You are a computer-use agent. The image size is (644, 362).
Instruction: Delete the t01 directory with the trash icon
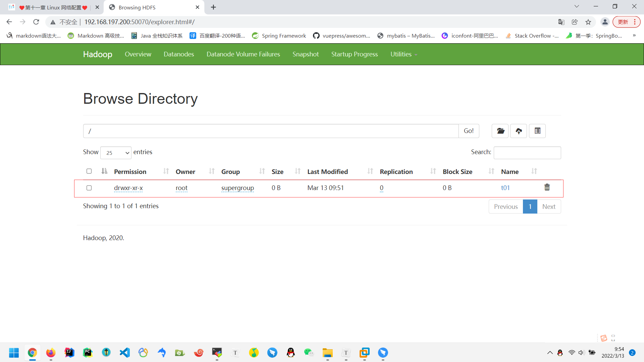pyautogui.click(x=547, y=187)
